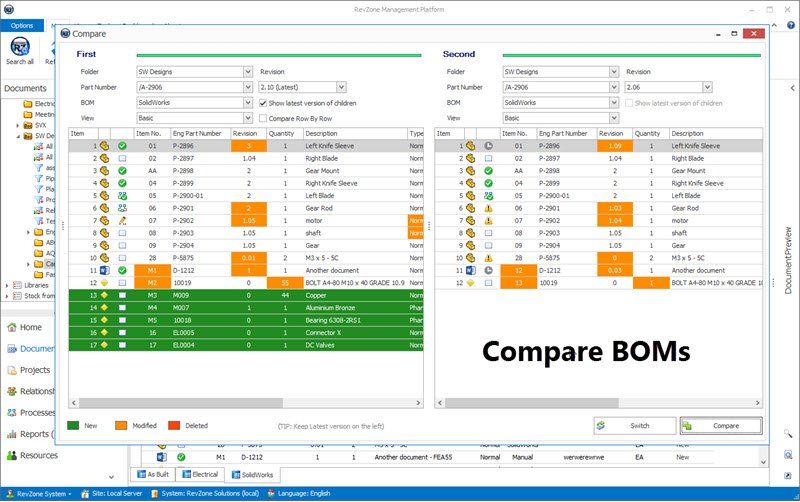
Task: Click the quantity 55 cell in the First table
Action: [285, 283]
